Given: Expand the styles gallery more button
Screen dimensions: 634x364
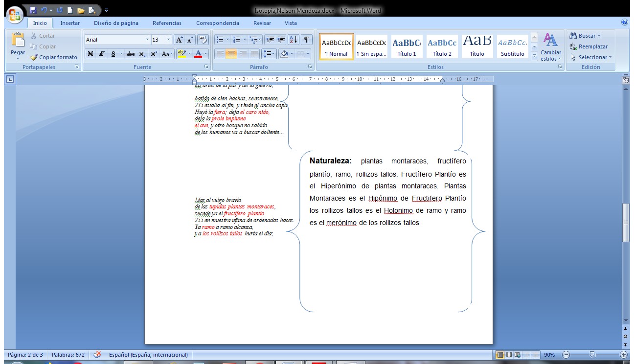Looking at the screenshot, I should (x=534, y=56).
